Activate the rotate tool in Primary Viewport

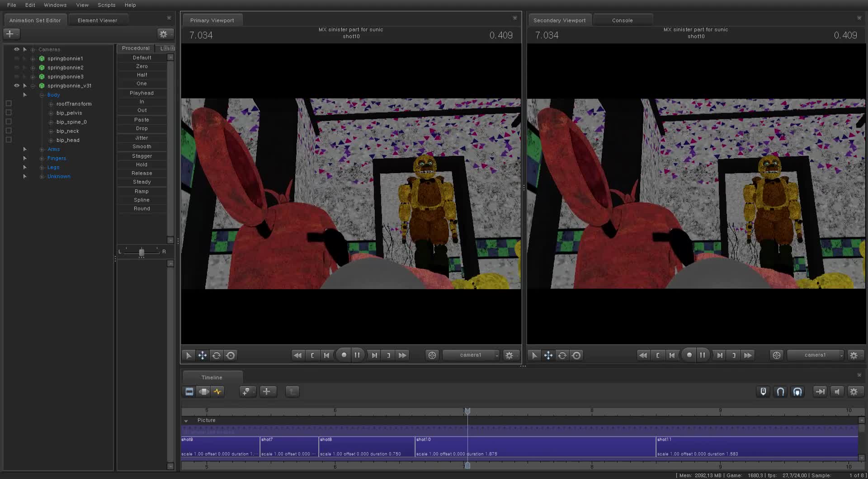tap(217, 356)
